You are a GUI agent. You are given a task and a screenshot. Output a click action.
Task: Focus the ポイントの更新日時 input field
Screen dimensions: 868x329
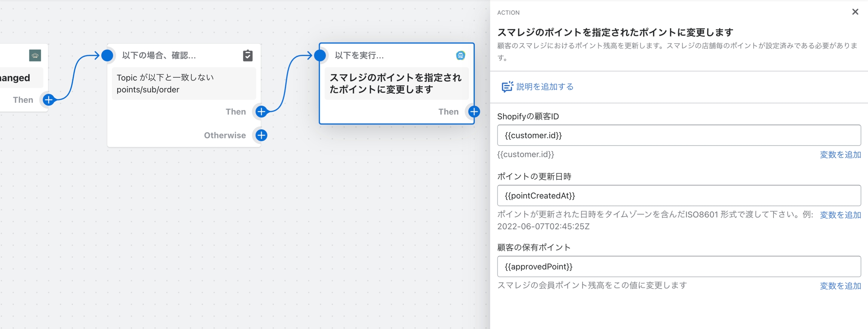coord(679,196)
